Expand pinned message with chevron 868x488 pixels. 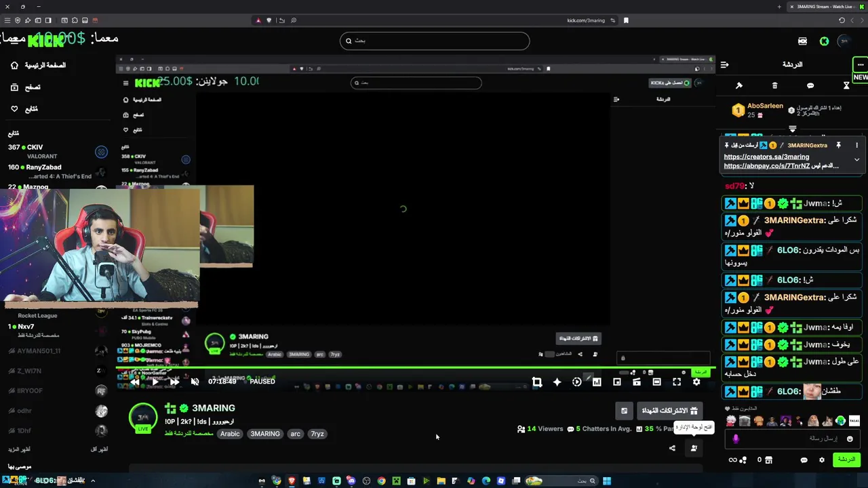coord(856,160)
